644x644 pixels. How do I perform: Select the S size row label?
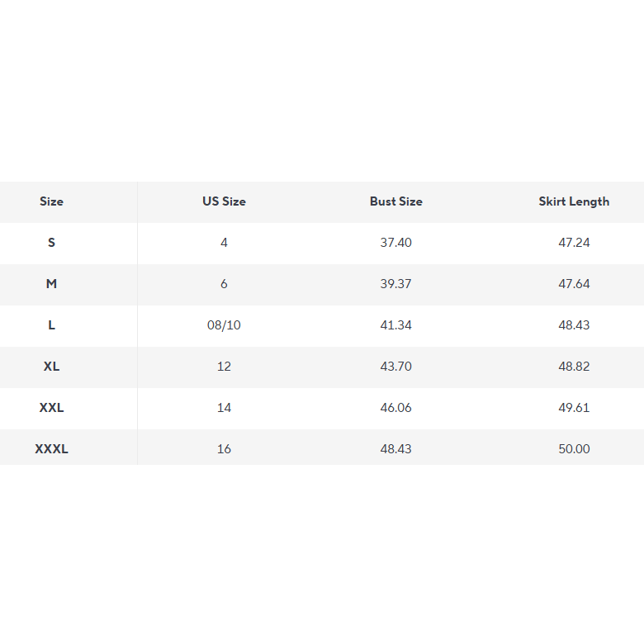[51, 243]
